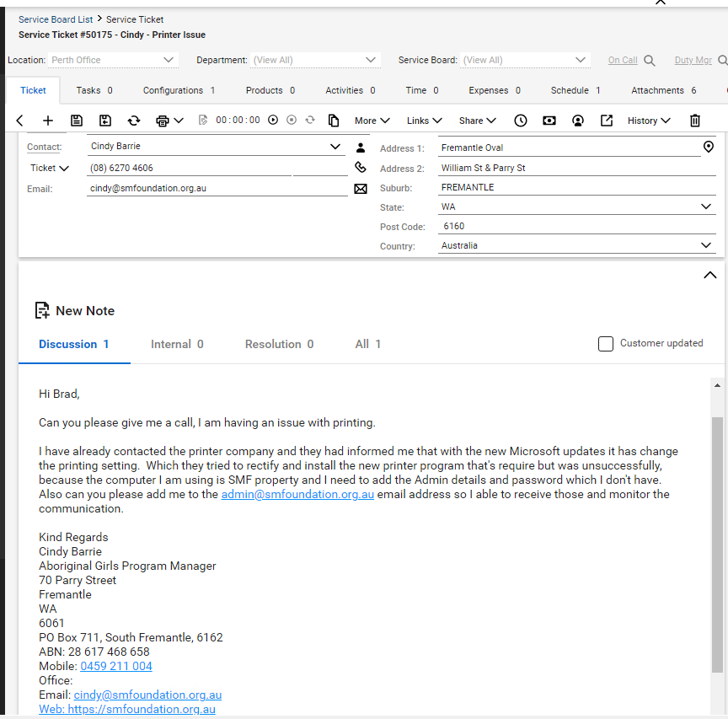The height and width of the screenshot is (719, 728).
Task: Collapse the notes section with up chevron
Action: [x=710, y=275]
